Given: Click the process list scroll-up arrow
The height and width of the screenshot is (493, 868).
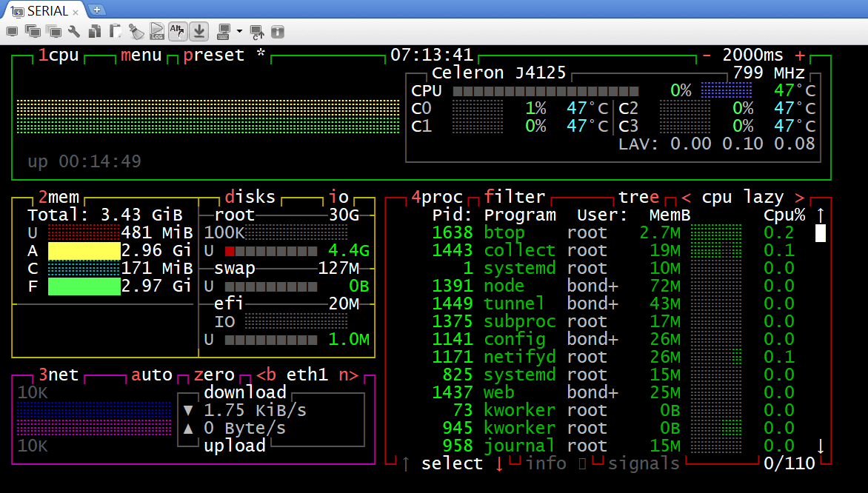Looking at the screenshot, I should [x=821, y=215].
